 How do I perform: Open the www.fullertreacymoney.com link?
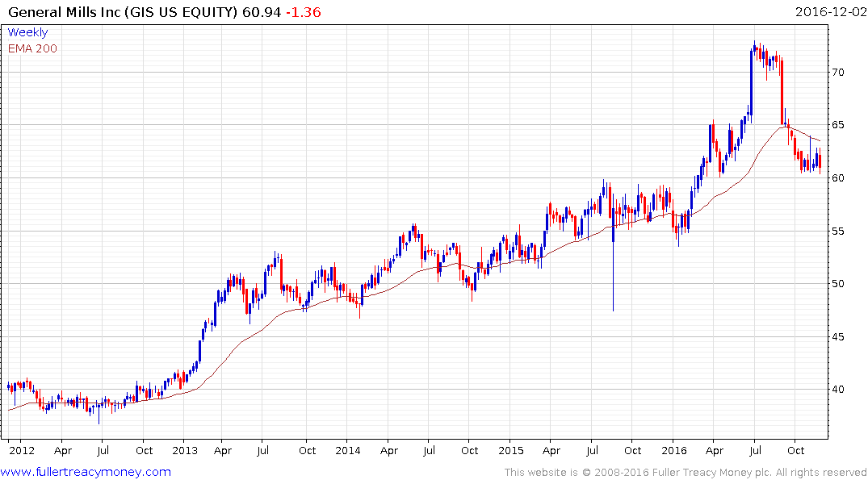(86, 472)
